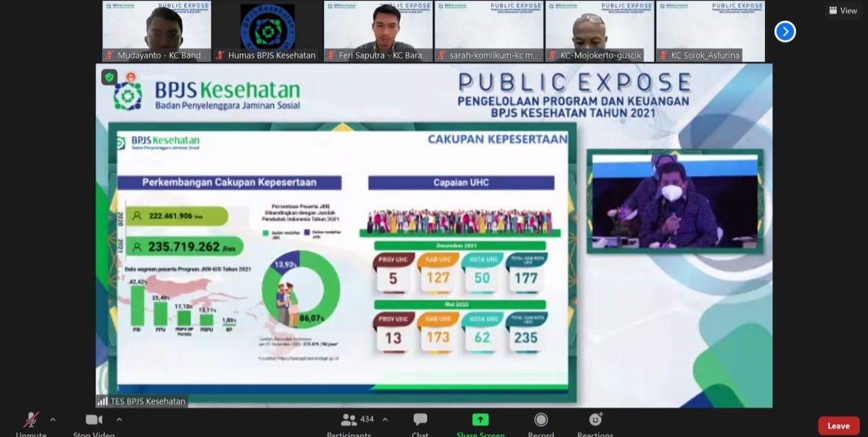Select Humas BPJS Kesehatan participant thumbnail

point(267,31)
